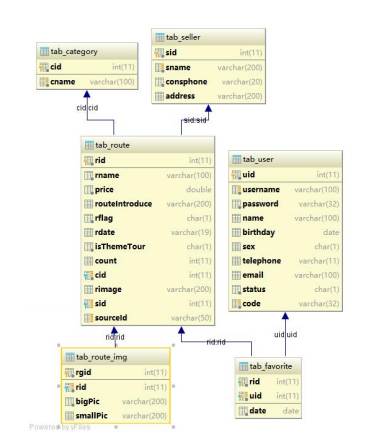Click the status column name
Image resolution: width=370 pixels, height=442 pixels.
(x=254, y=290)
